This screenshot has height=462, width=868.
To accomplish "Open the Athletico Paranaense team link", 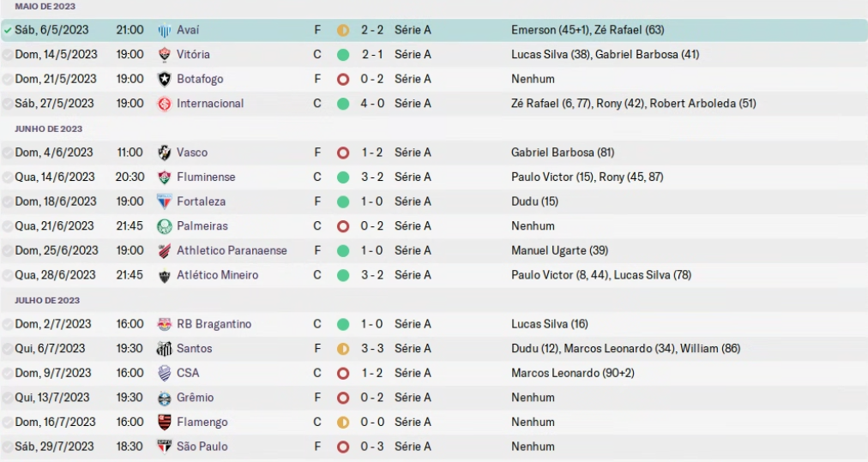I will 232,250.
